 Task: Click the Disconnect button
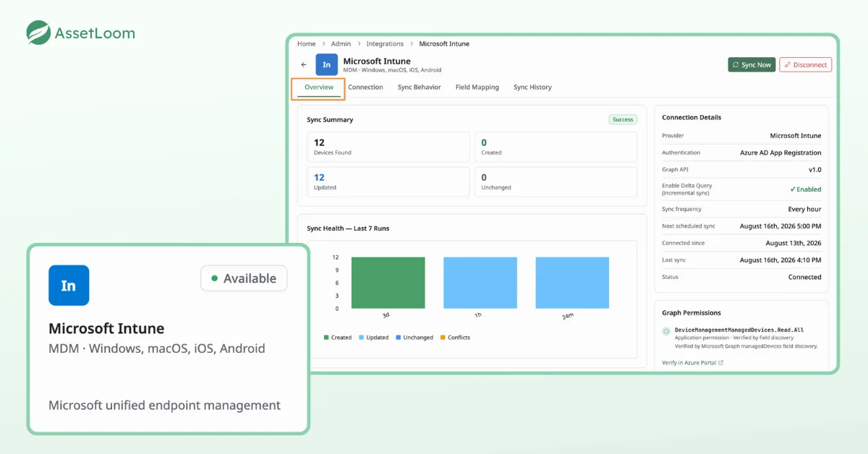pos(805,64)
